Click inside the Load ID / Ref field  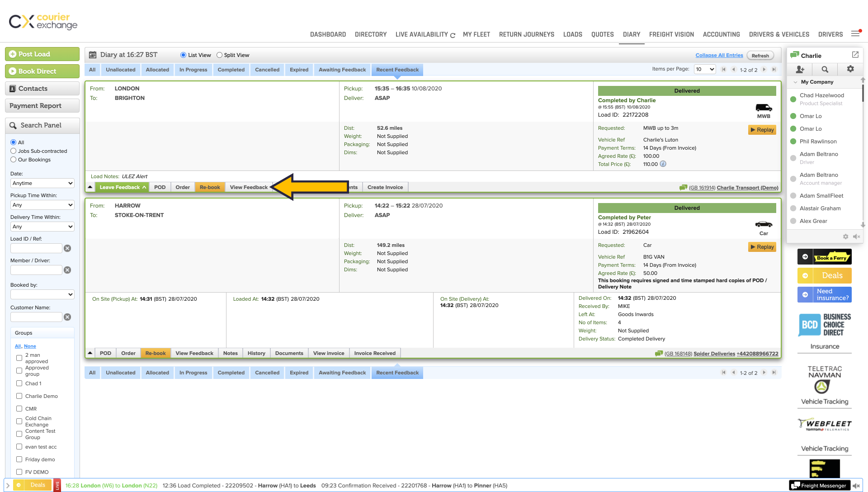pyautogui.click(x=36, y=248)
